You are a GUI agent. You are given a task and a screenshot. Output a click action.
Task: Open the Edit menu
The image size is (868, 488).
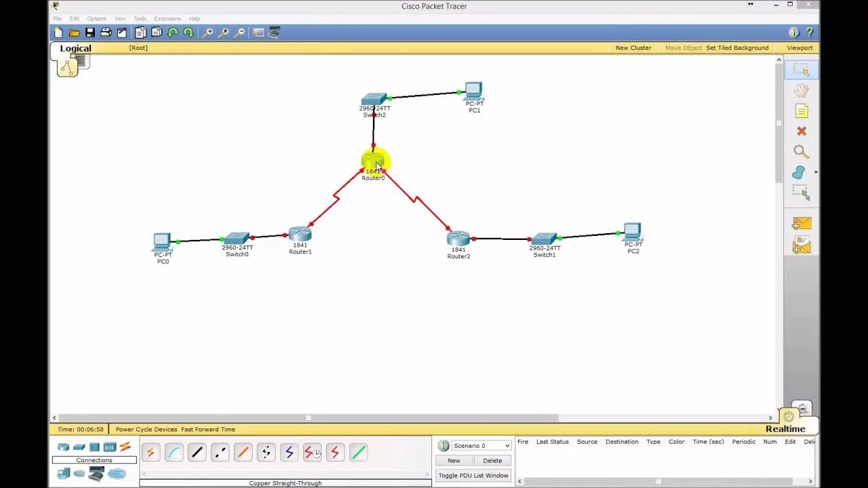coord(74,18)
